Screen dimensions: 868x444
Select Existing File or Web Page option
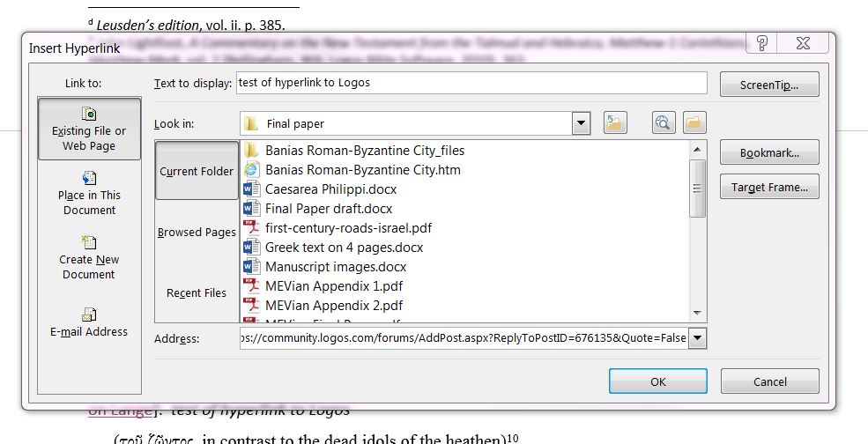tap(89, 129)
